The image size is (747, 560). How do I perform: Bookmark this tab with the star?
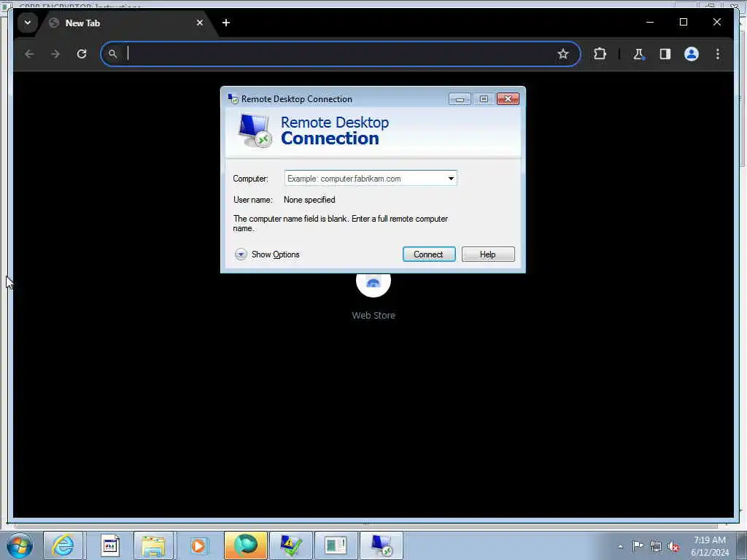tap(563, 54)
